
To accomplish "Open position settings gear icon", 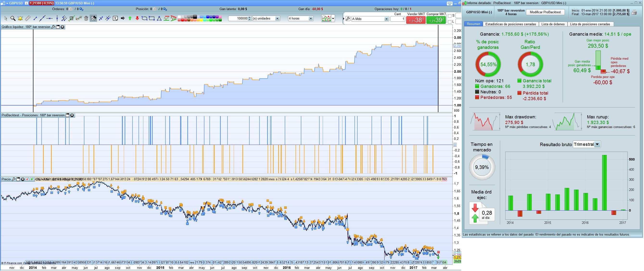I will click(x=165, y=9).
